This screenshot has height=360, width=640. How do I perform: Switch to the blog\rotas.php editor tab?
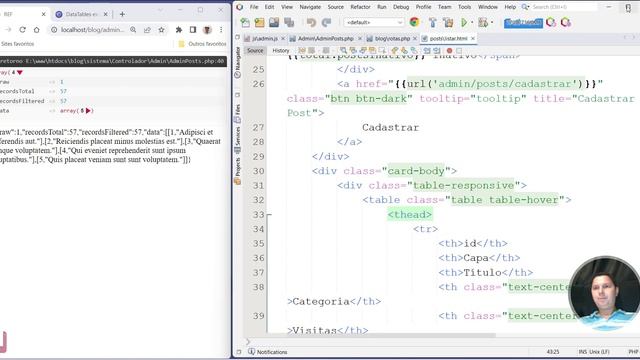(392, 38)
